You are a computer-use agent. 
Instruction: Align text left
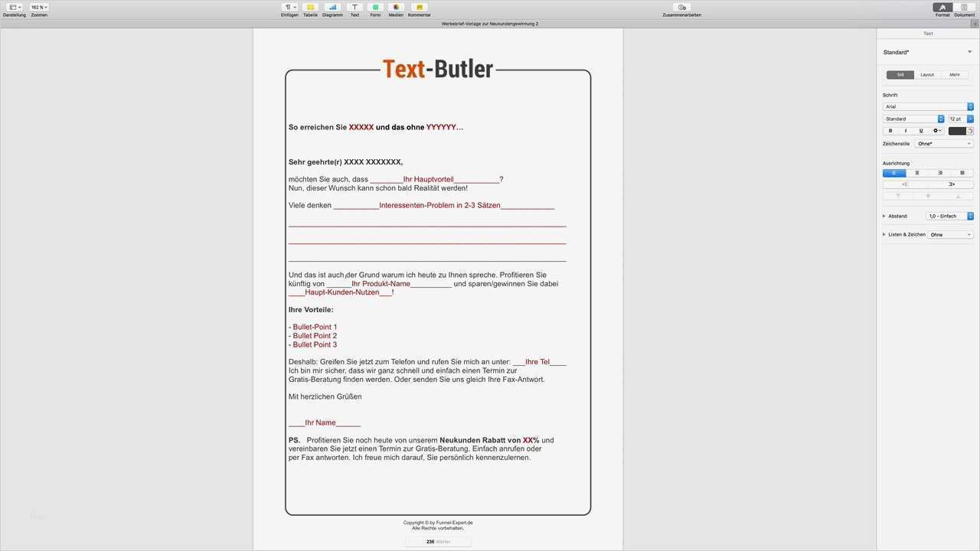(x=894, y=173)
